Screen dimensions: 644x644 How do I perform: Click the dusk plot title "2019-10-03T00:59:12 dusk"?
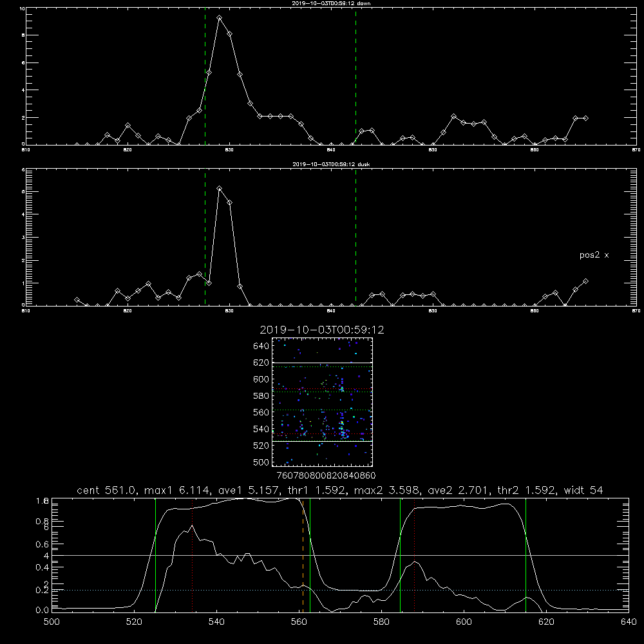[x=331, y=164]
